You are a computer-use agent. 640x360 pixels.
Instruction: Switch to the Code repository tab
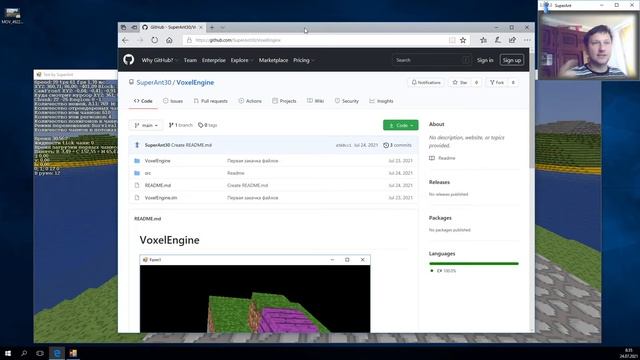click(x=143, y=101)
